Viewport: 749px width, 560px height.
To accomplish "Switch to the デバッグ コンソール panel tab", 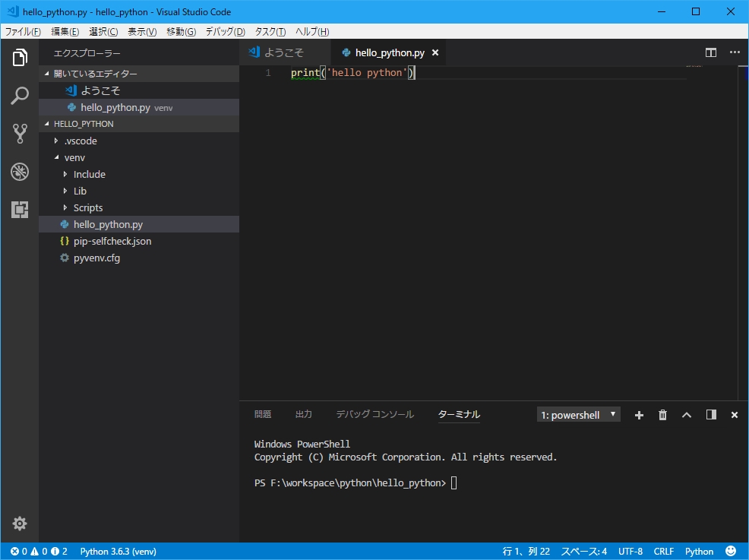I will [x=375, y=414].
